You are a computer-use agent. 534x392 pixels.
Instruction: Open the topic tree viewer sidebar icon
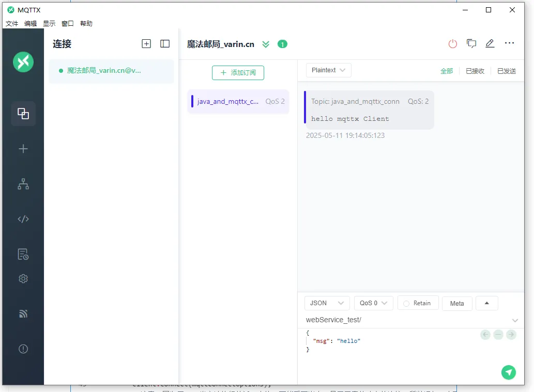click(23, 184)
